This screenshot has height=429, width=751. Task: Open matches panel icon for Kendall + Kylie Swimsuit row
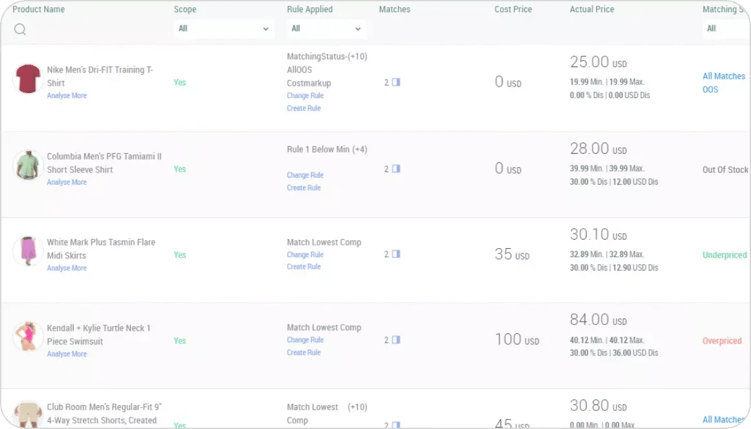coord(396,340)
